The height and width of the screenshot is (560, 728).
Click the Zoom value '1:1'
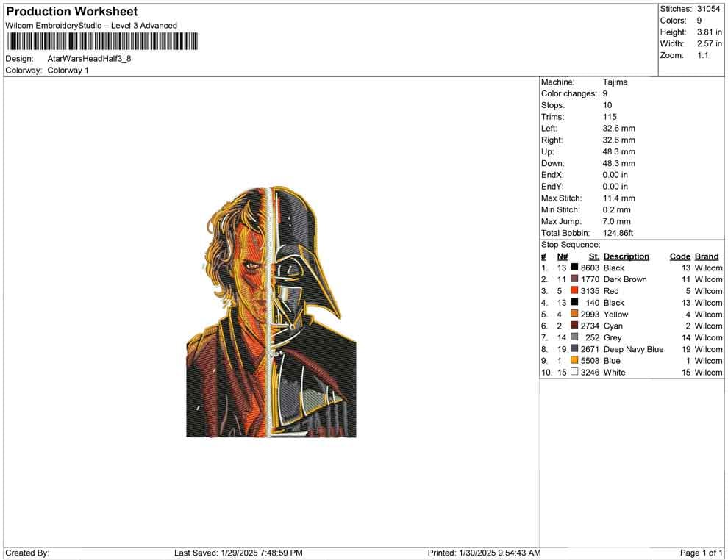click(702, 55)
